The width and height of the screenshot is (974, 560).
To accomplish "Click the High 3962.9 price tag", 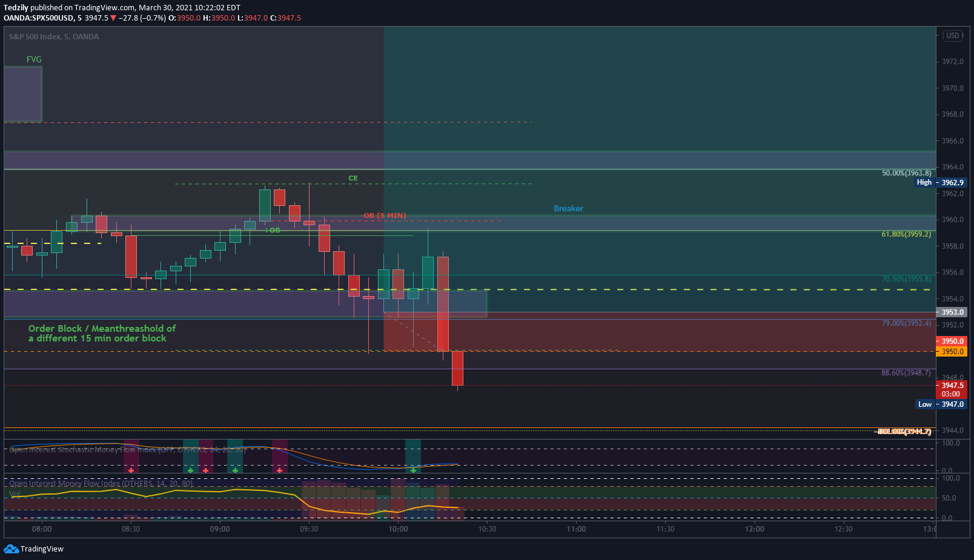I will (941, 182).
